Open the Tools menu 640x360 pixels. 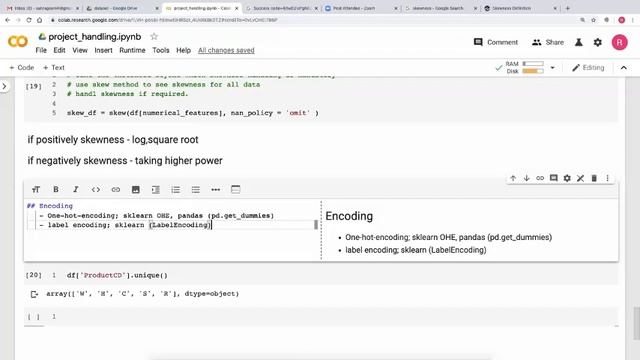(x=161, y=50)
